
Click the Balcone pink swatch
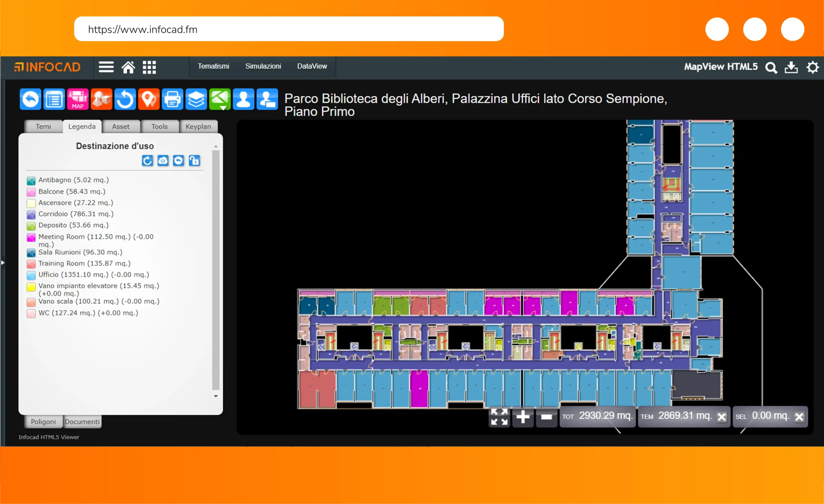pos(31,192)
